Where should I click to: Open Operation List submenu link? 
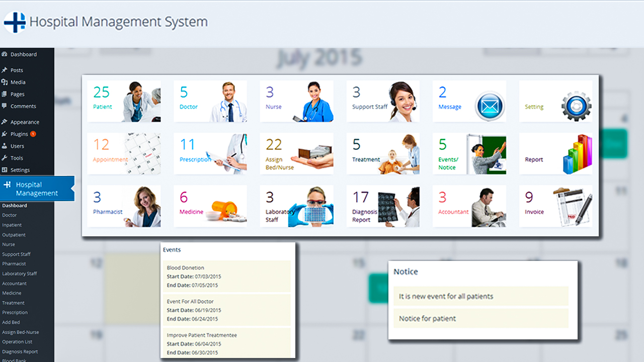point(17,342)
